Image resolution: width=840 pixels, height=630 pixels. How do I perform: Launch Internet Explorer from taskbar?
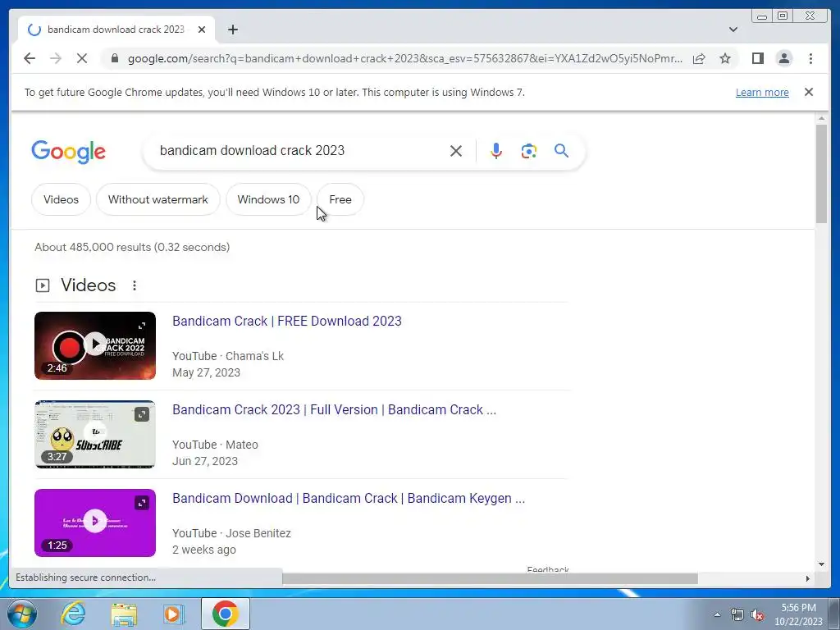73,614
